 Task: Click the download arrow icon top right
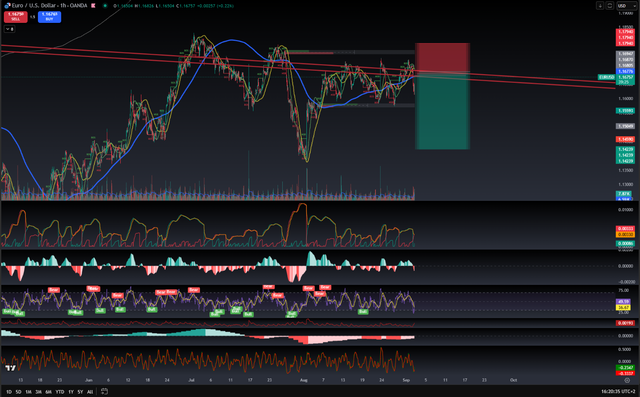click(x=600, y=6)
